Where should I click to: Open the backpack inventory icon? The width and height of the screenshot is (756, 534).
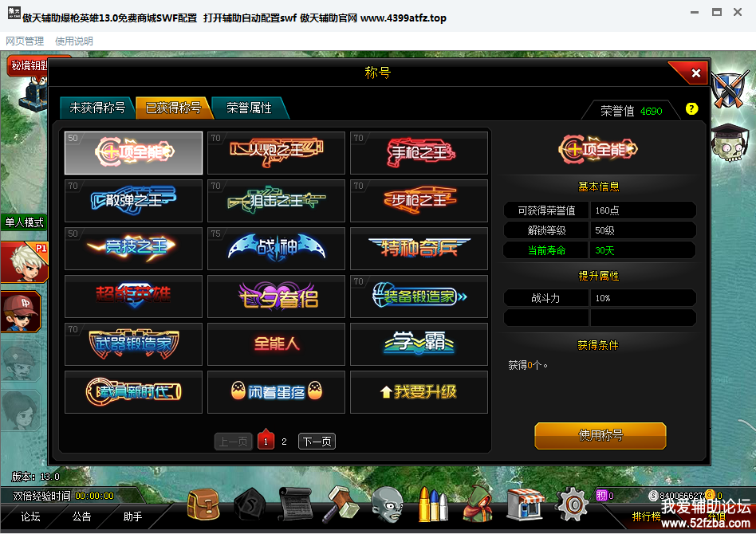(x=203, y=505)
